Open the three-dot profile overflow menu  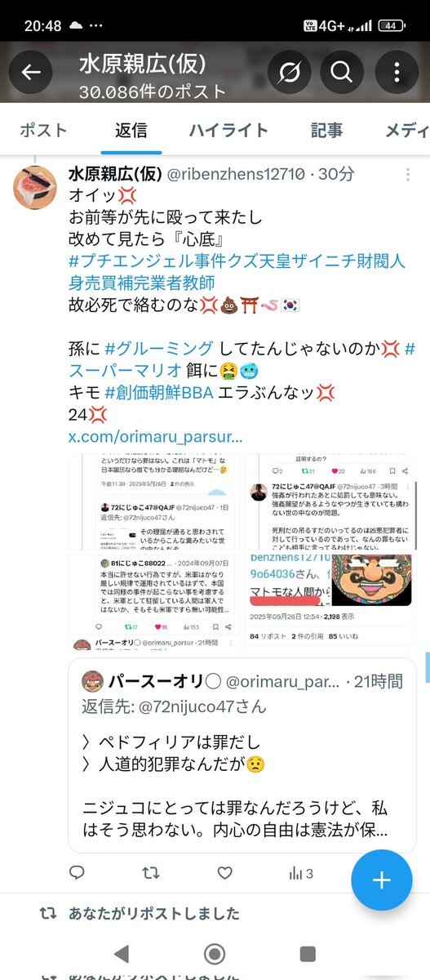(x=397, y=73)
